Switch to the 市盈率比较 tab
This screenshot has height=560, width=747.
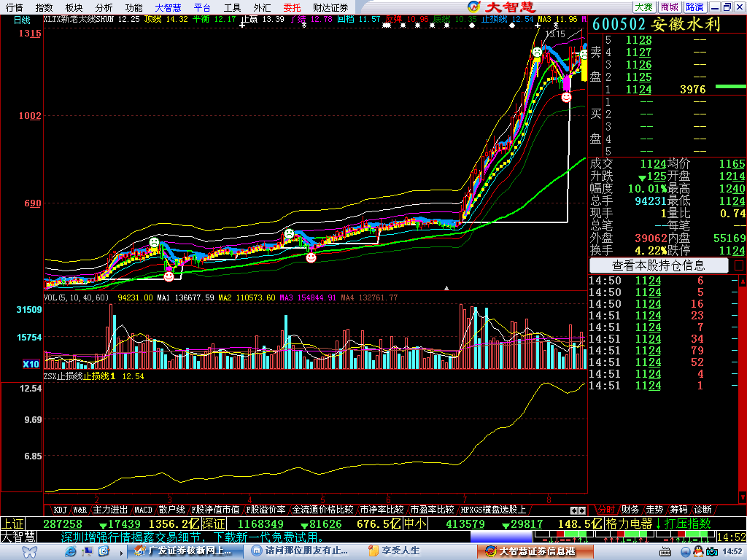click(432, 510)
